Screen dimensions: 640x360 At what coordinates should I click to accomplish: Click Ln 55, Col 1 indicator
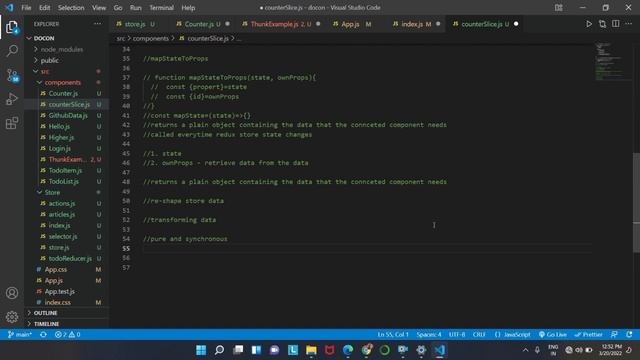[x=393, y=334]
